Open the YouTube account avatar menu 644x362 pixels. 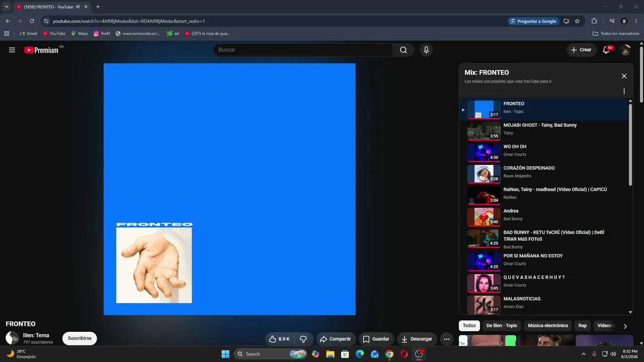625,50
